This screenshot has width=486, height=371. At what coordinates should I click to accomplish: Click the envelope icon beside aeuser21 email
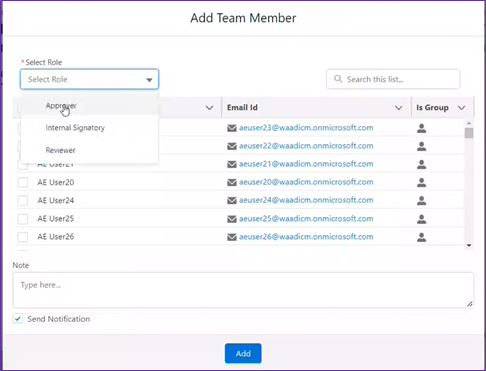(232, 164)
